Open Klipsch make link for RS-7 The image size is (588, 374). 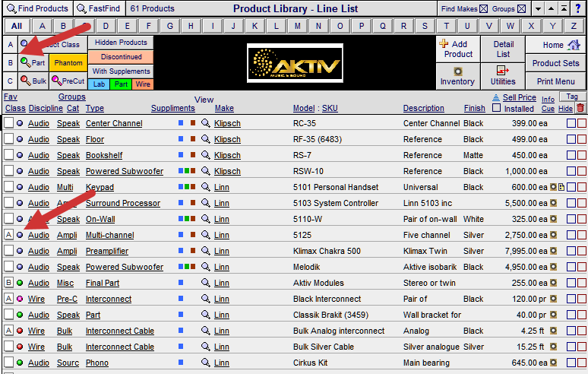(227, 155)
